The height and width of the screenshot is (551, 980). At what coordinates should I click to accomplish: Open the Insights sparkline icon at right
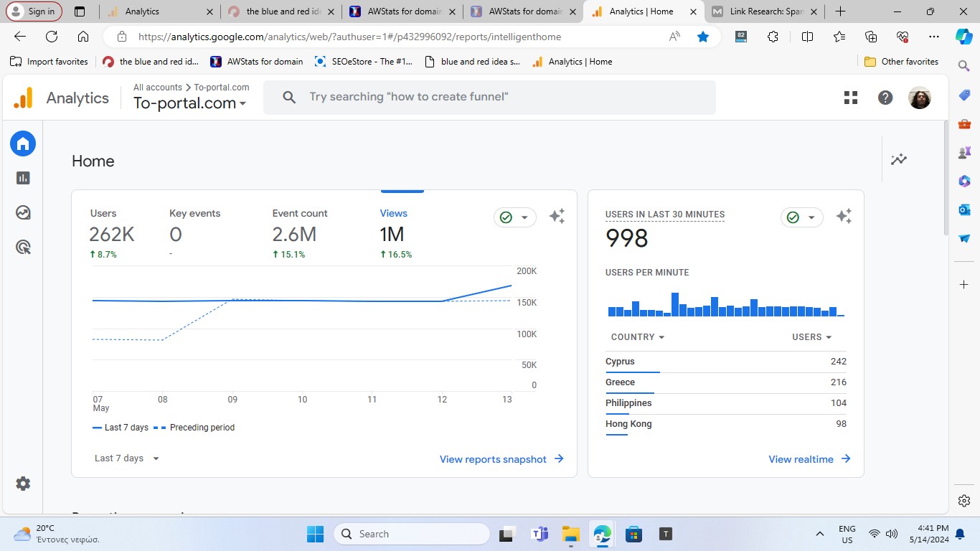click(x=899, y=160)
